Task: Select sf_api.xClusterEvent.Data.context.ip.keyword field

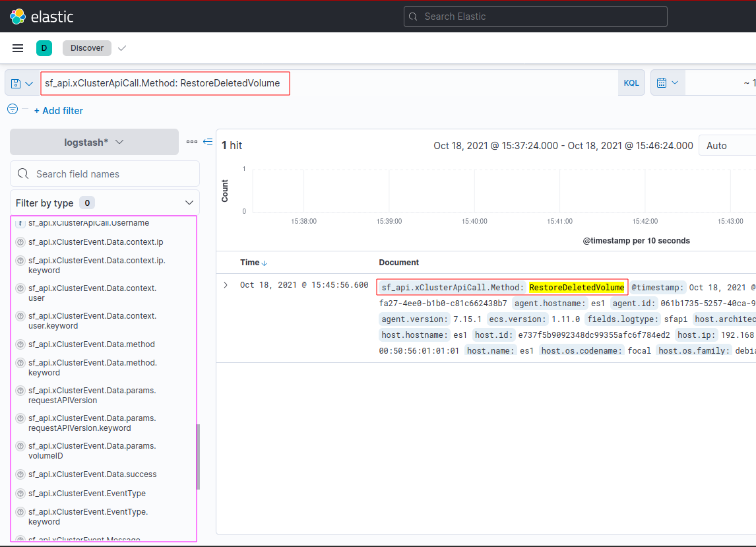Action: (97, 265)
